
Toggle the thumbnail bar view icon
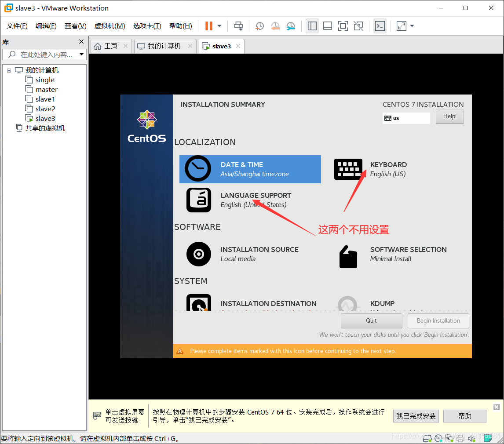point(328,26)
